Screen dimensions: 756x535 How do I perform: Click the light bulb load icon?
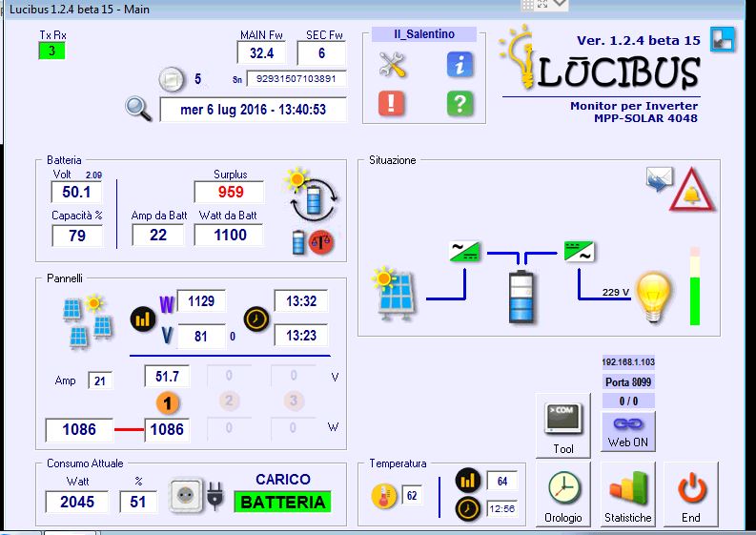pyautogui.click(x=654, y=297)
